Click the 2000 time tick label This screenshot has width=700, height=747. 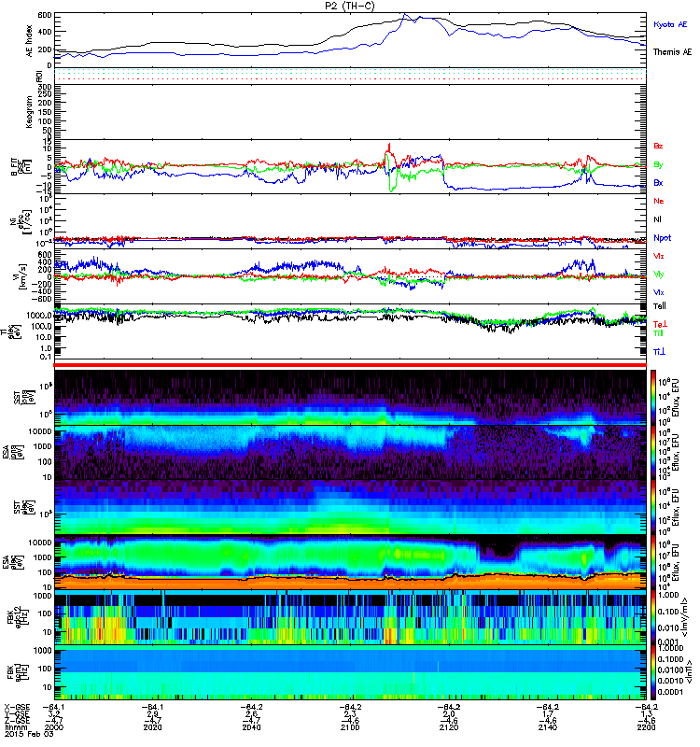54,727
